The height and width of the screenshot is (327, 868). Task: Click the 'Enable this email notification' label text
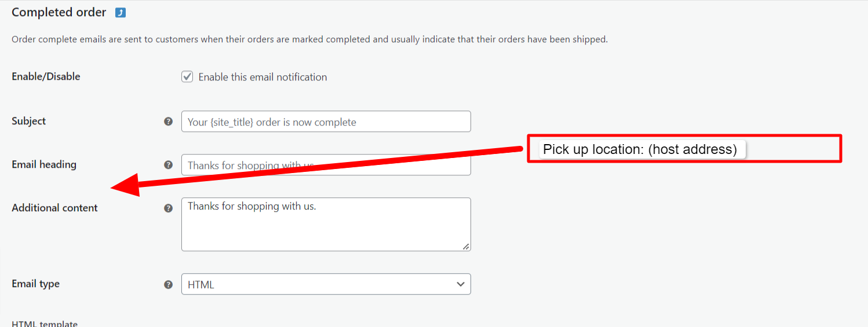click(x=262, y=77)
